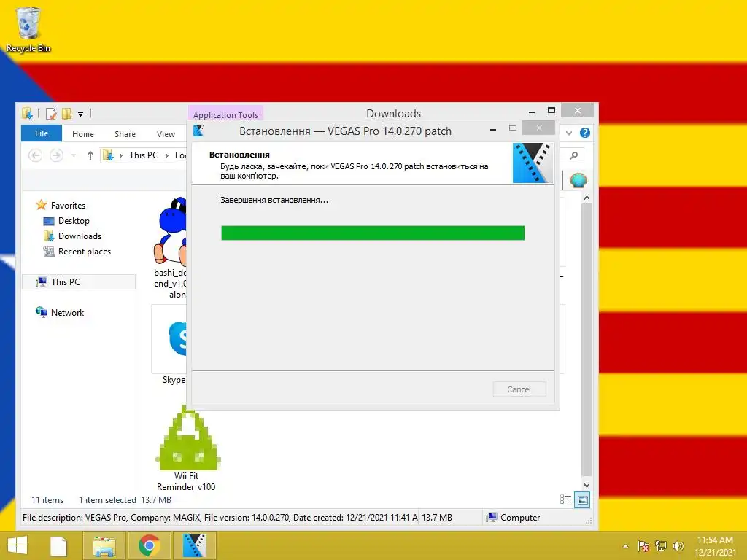The height and width of the screenshot is (560, 747).
Task: Click '11 items' in status bar
Action: 47,500
